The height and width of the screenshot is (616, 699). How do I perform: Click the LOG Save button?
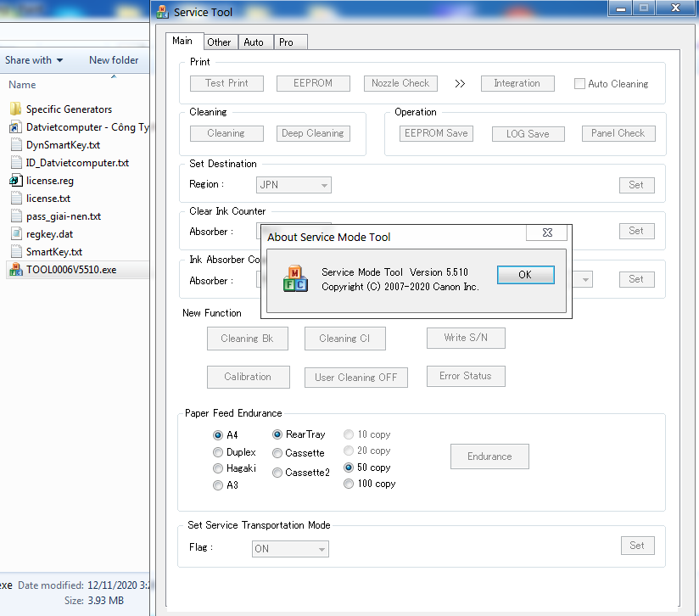coord(528,134)
